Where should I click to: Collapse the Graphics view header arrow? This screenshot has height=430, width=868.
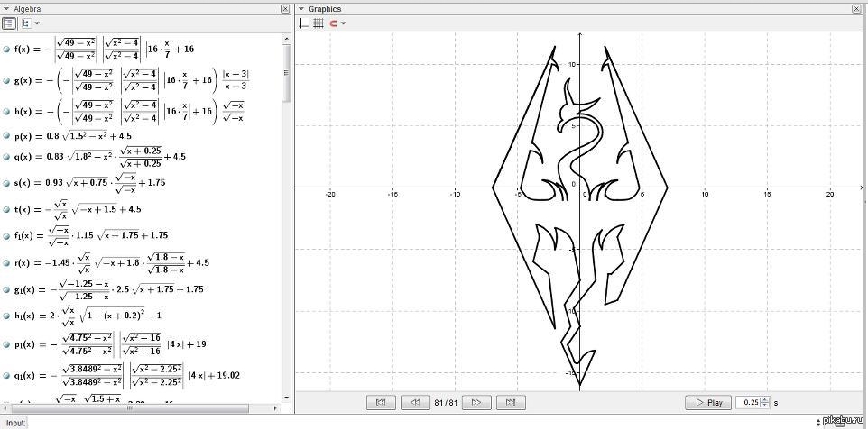tap(301, 8)
